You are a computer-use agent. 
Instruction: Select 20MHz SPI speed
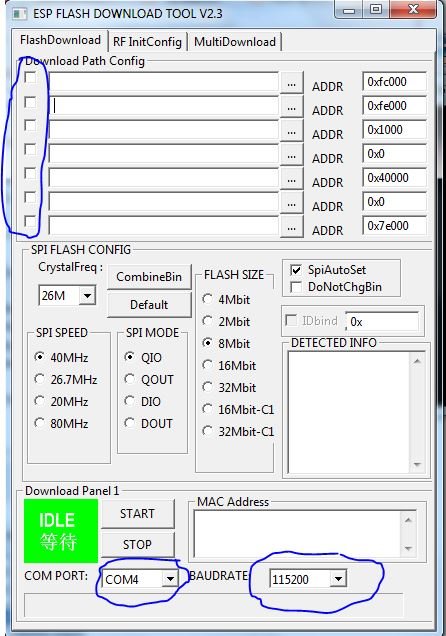coord(39,401)
